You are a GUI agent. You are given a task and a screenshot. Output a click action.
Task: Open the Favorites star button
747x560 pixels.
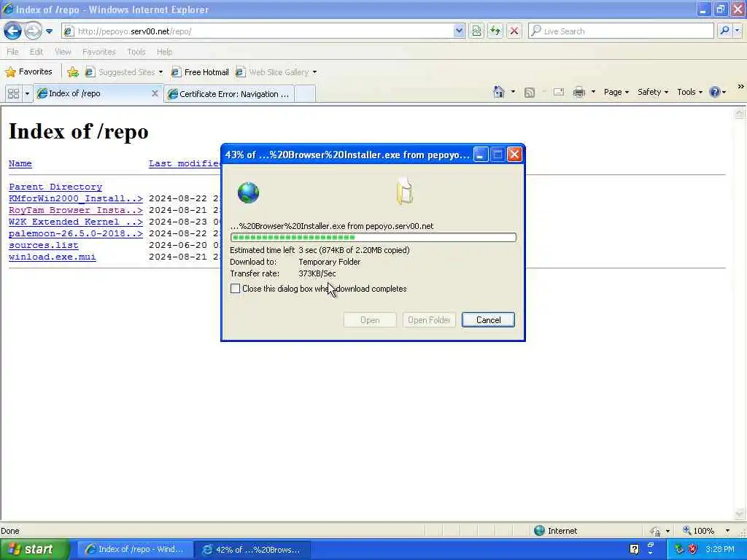click(28, 72)
